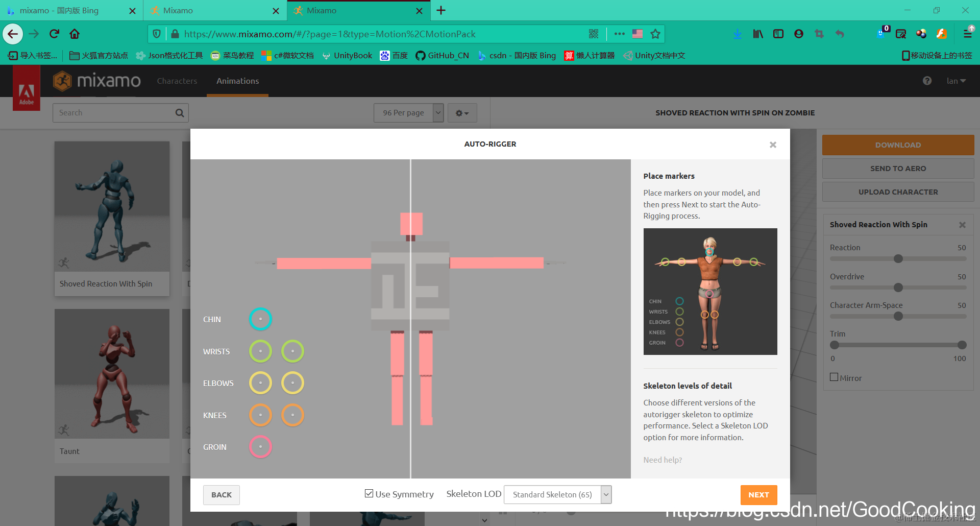
Task: Open the GitHub_CN bookmark
Action: point(442,56)
